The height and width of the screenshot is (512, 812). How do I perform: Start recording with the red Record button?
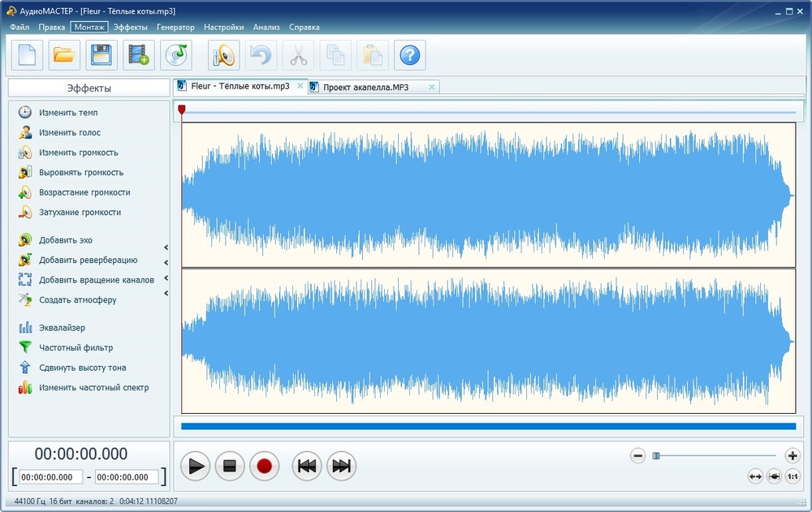coord(264,466)
